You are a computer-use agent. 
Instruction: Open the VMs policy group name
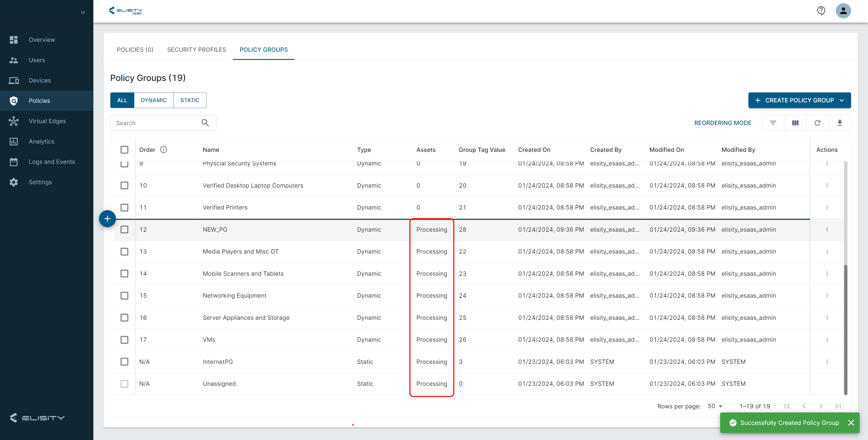coord(209,340)
